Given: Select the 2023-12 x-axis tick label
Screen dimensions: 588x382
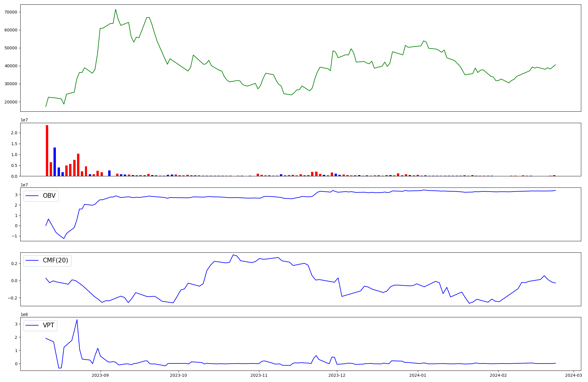Looking at the screenshot, I should pos(337,375).
